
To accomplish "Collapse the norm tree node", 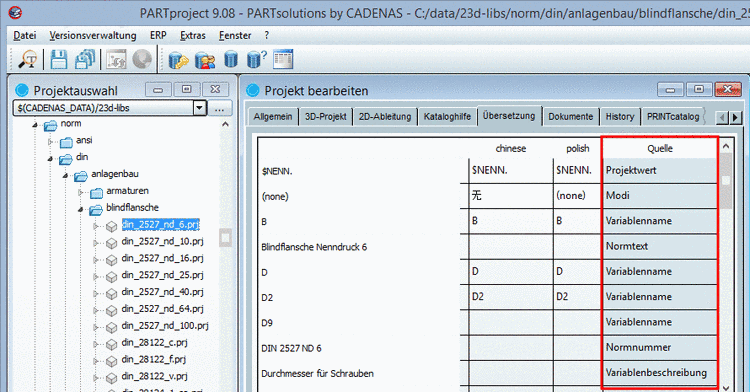I will point(35,125).
